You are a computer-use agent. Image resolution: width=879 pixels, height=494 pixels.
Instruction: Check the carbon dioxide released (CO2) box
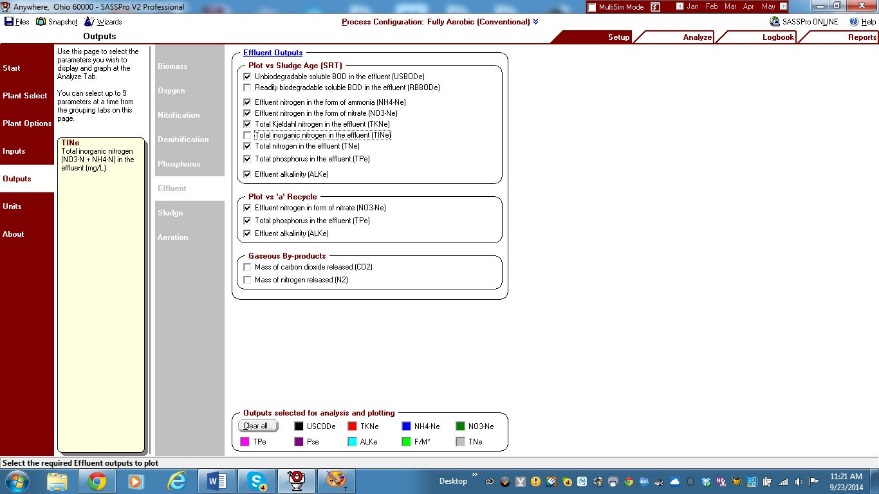247,267
